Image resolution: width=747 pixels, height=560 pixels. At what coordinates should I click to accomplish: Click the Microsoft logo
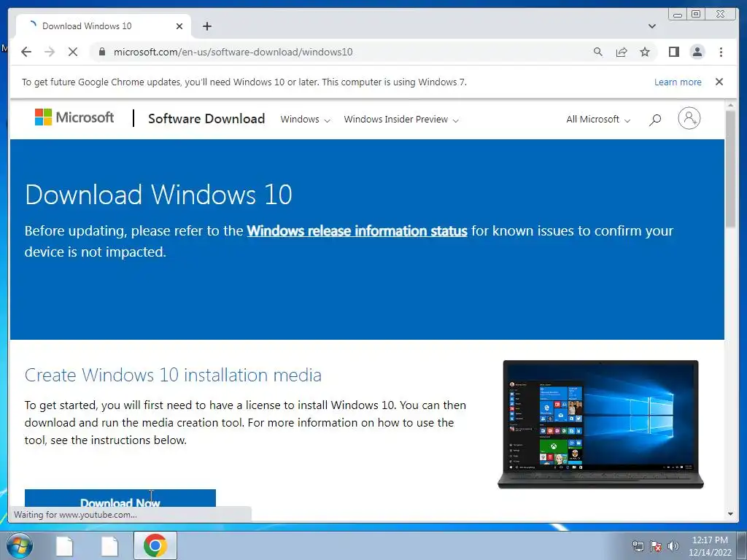(x=74, y=117)
